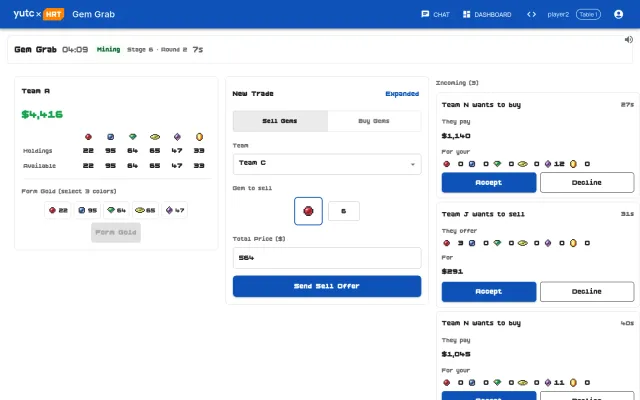The image size is (640, 400).
Task: Click the blue gem in Team J offer
Action: 472,243
